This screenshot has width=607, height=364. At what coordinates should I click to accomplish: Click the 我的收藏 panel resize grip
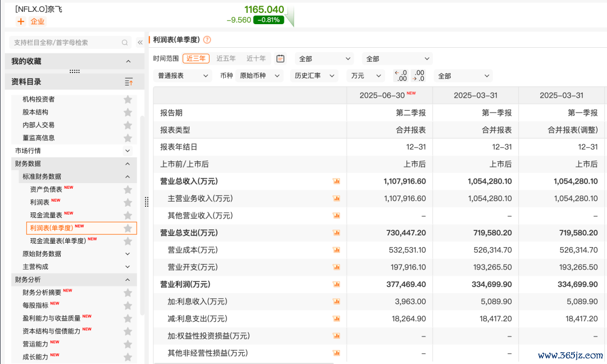tap(75, 71)
